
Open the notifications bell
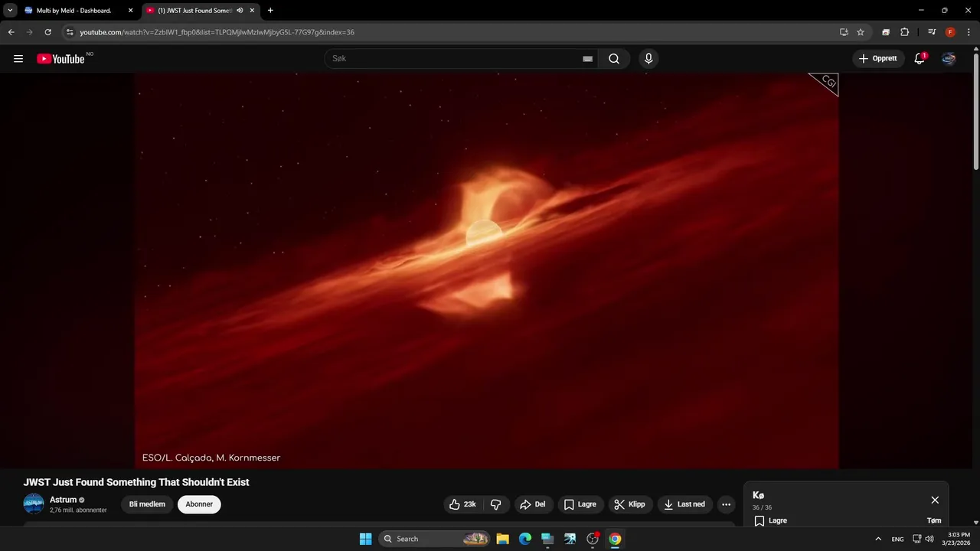(x=920, y=59)
